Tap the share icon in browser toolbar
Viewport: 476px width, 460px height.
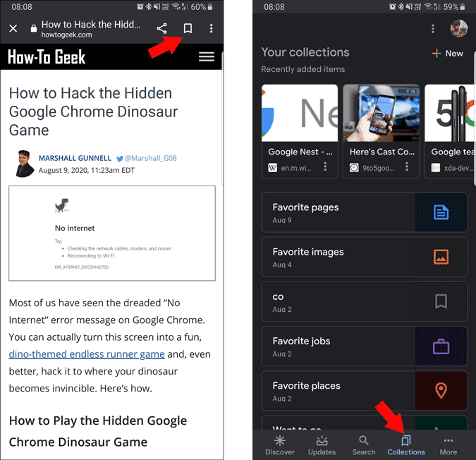tap(161, 28)
